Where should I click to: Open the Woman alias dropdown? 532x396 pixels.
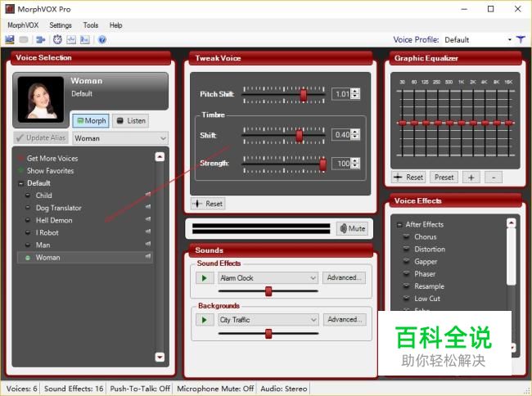pyautogui.click(x=163, y=138)
